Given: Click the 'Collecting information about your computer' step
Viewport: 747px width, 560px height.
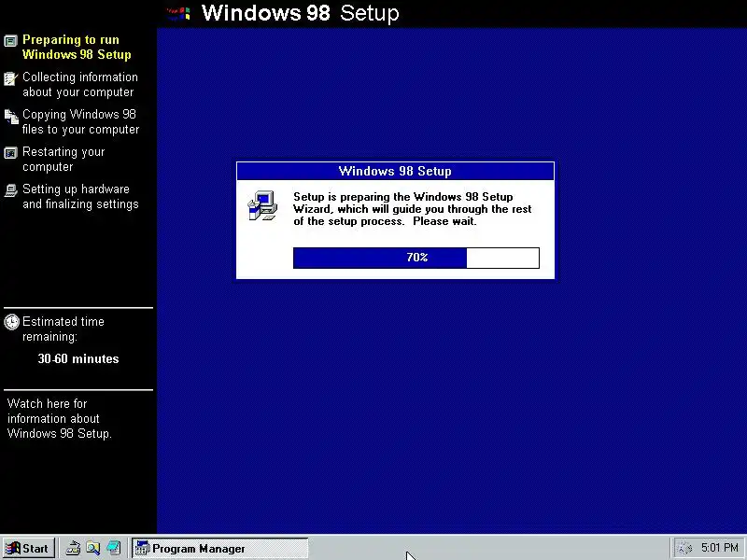Looking at the screenshot, I should [80, 84].
